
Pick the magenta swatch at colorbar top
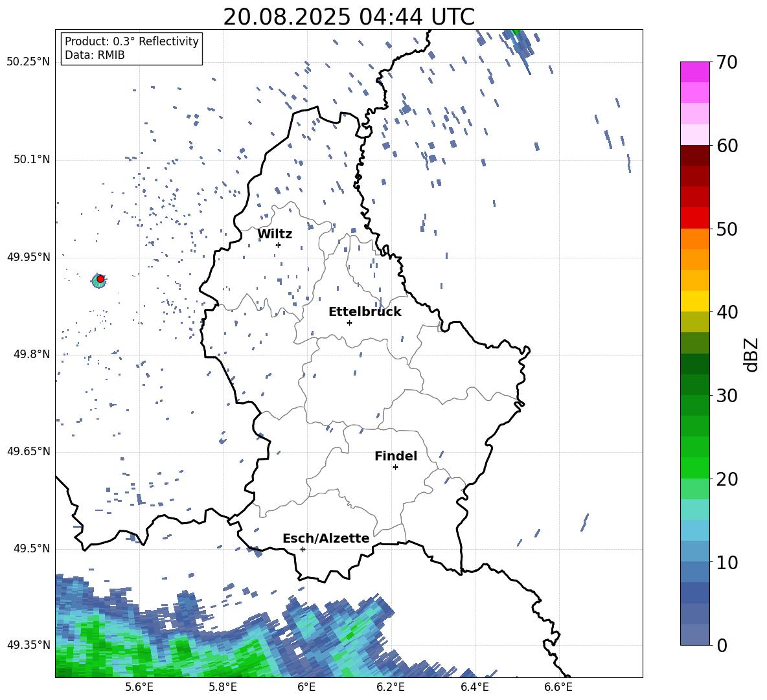[694, 73]
